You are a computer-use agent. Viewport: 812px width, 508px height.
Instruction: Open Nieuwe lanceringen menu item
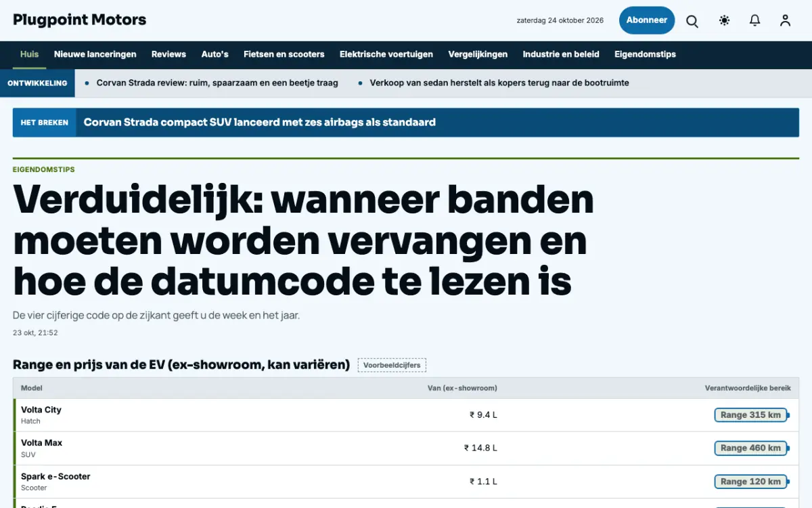(x=95, y=54)
